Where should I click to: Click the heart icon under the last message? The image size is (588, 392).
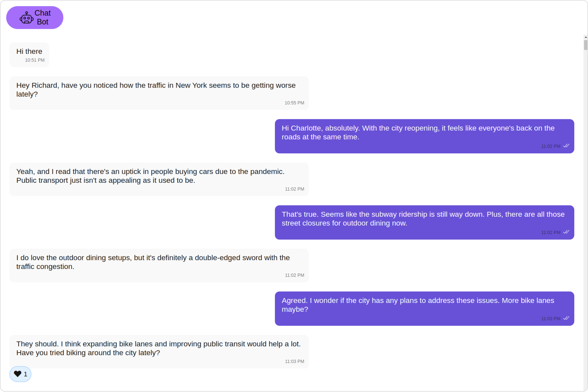[x=17, y=374]
